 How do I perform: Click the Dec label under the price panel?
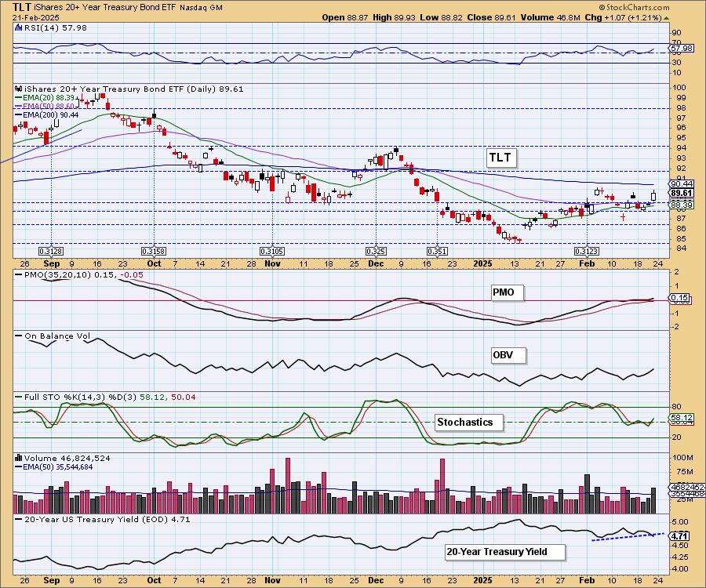[x=377, y=263]
